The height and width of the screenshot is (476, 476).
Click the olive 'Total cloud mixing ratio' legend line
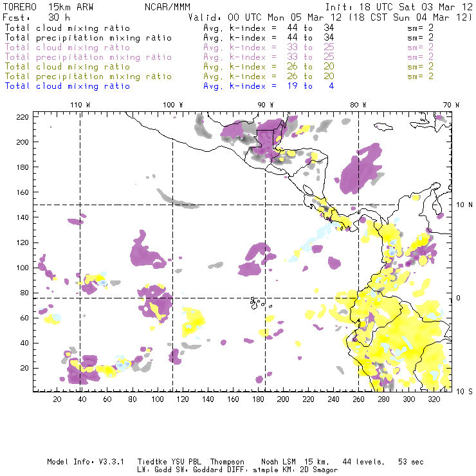point(68,66)
